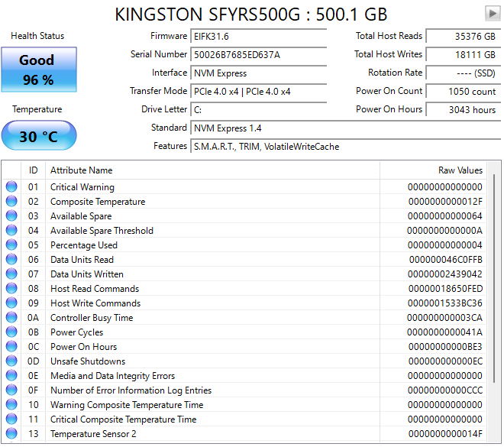
Task: Click raw value 0000000000CCC
Action: [x=445, y=390]
